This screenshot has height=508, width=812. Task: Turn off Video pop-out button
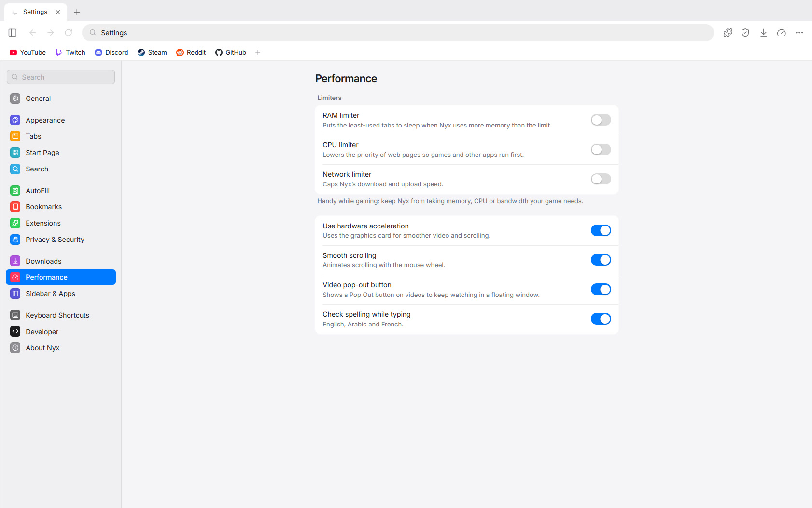(601, 289)
